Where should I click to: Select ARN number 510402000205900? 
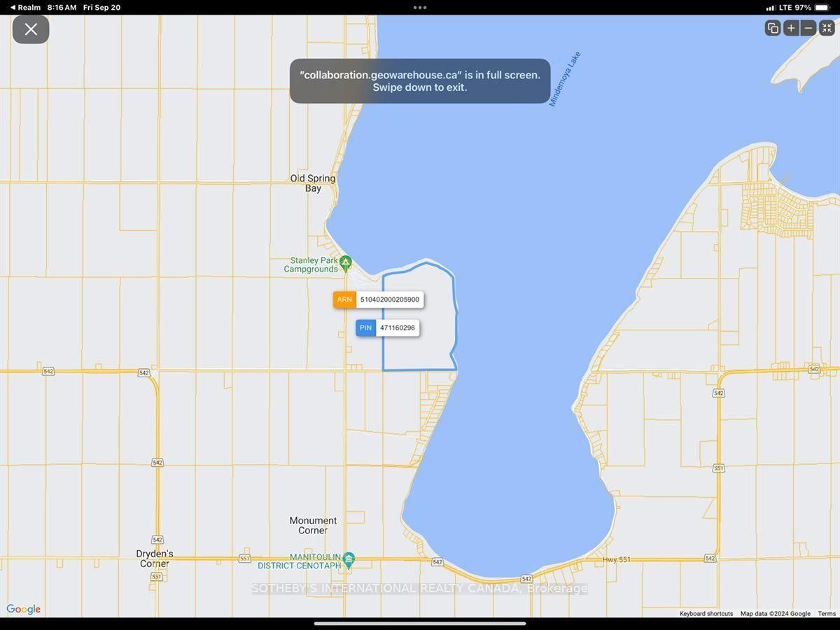389,300
